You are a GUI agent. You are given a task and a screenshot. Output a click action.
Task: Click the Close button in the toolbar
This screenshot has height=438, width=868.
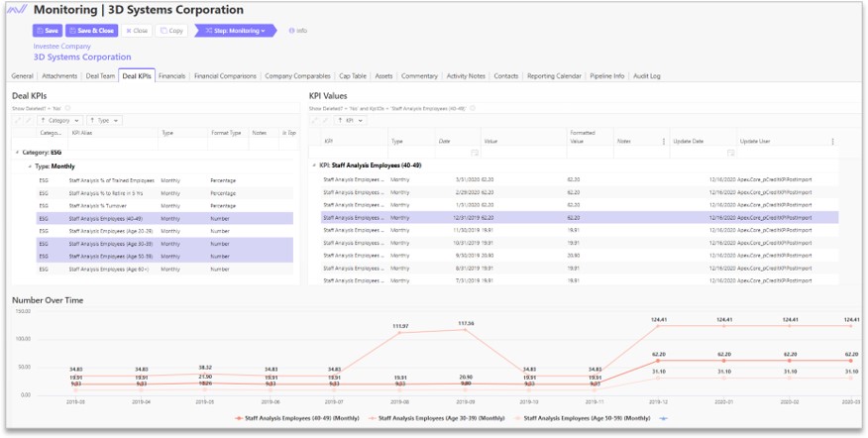[137, 31]
